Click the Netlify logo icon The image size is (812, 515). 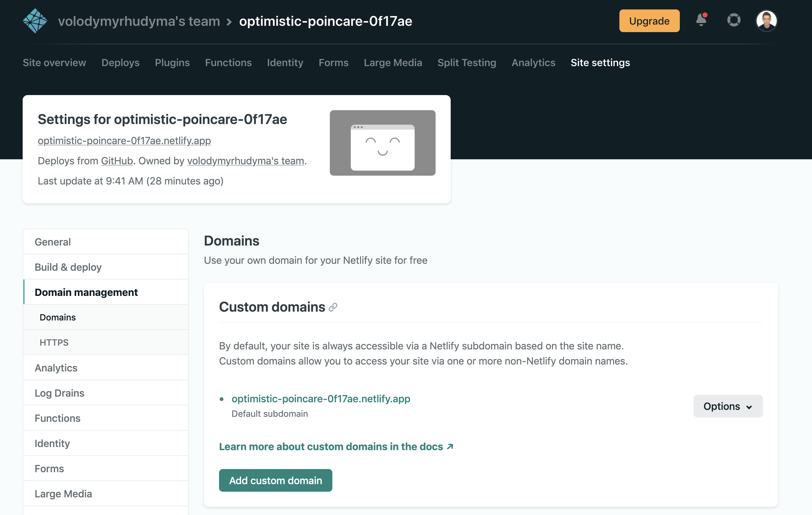[x=35, y=21]
